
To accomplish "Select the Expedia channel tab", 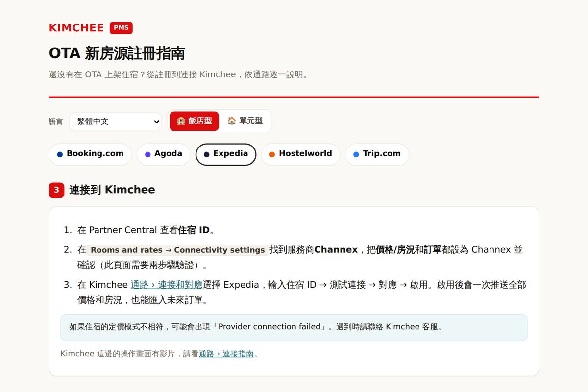I will [226, 154].
